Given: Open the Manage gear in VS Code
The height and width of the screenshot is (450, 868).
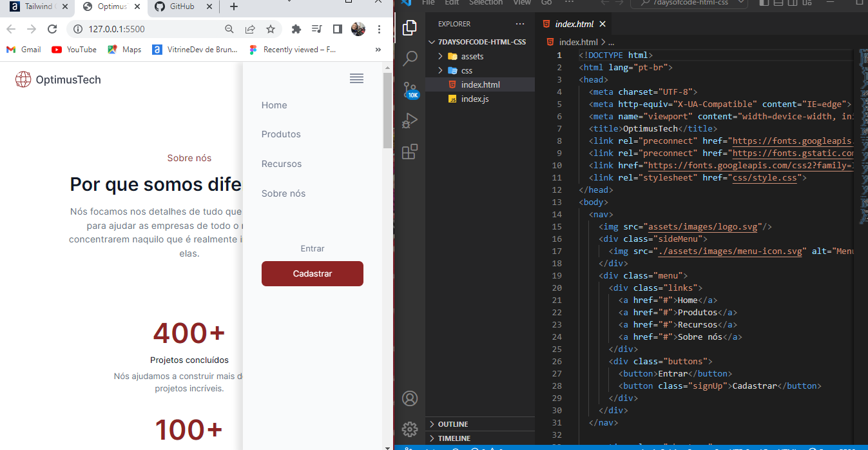Looking at the screenshot, I should click(x=410, y=429).
